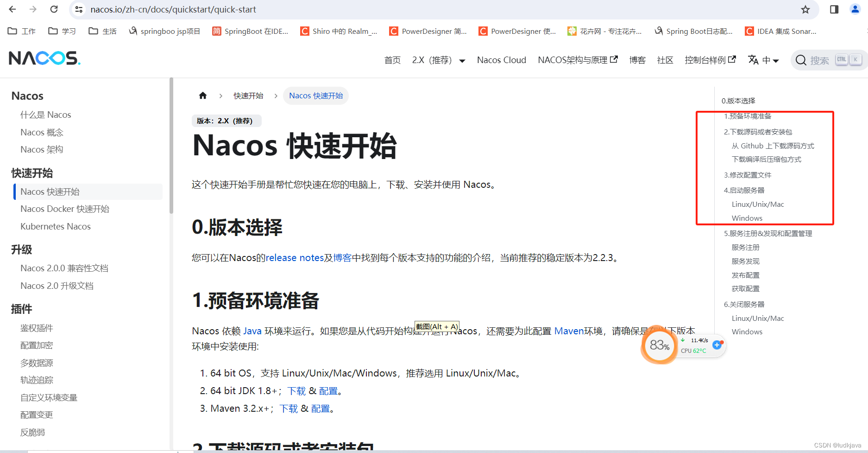Open Shiro 中的 Realm bookmark

[339, 31]
